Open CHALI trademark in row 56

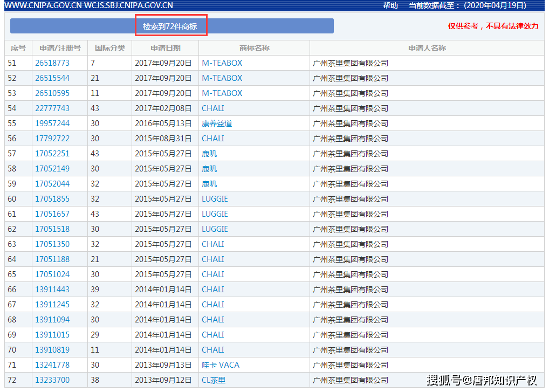click(x=213, y=138)
